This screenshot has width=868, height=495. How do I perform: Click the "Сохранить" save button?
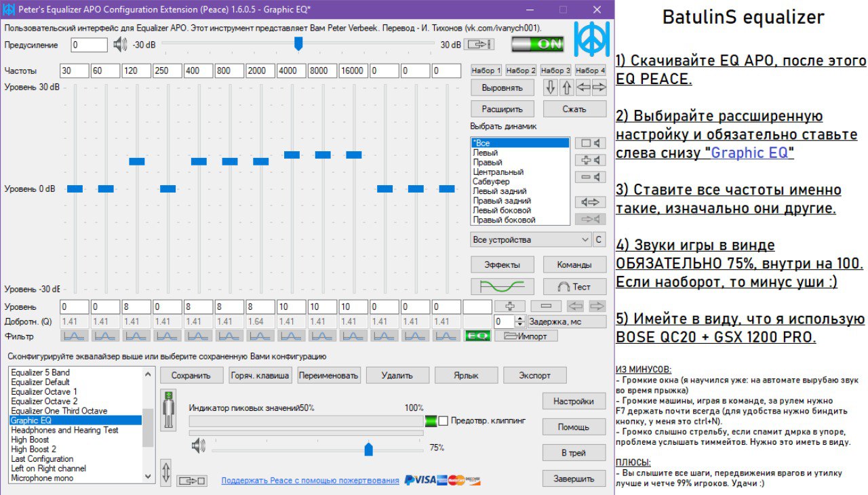pos(191,375)
